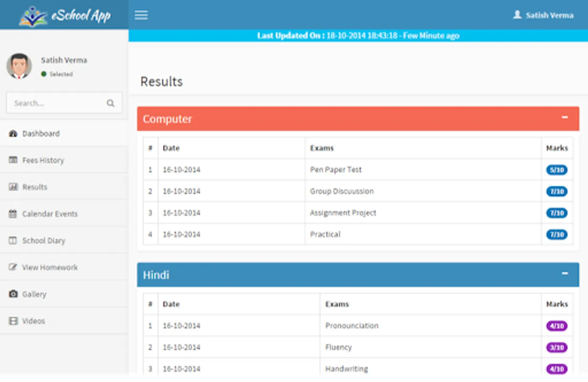Open the Dashboard from the sidebar icon
The width and height of the screenshot is (588, 382).
(13, 133)
